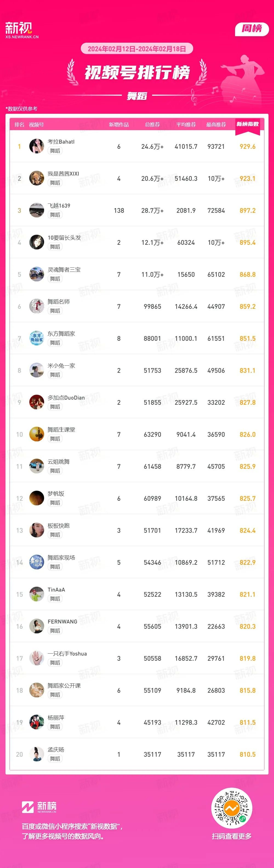
Task: Click the 总推荐 column header
Action: coord(152,125)
